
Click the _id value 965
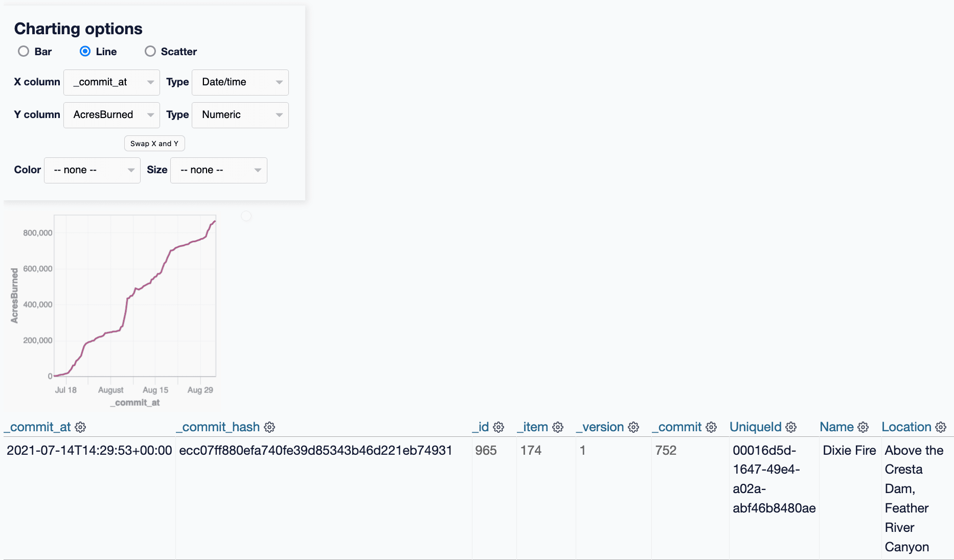pos(486,451)
